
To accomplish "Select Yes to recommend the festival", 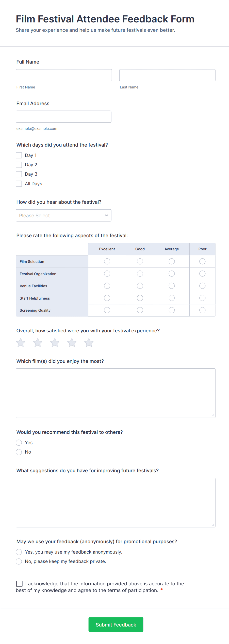I will click(x=19, y=443).
